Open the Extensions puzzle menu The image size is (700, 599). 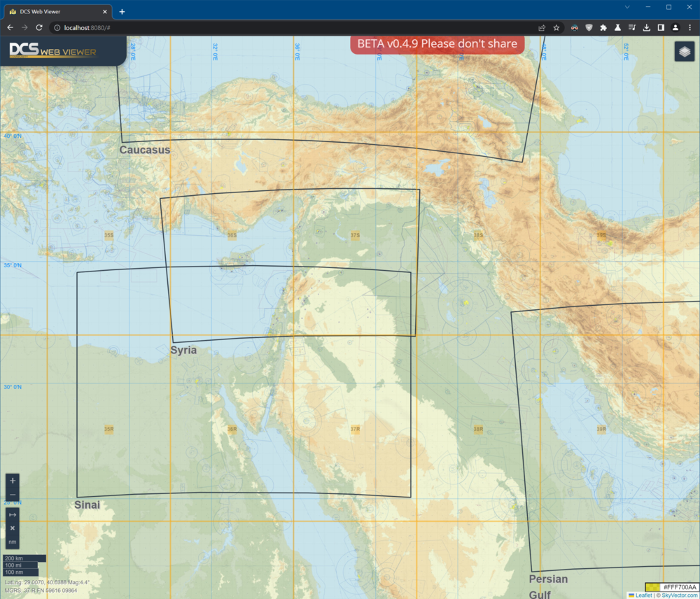point(603,28)
